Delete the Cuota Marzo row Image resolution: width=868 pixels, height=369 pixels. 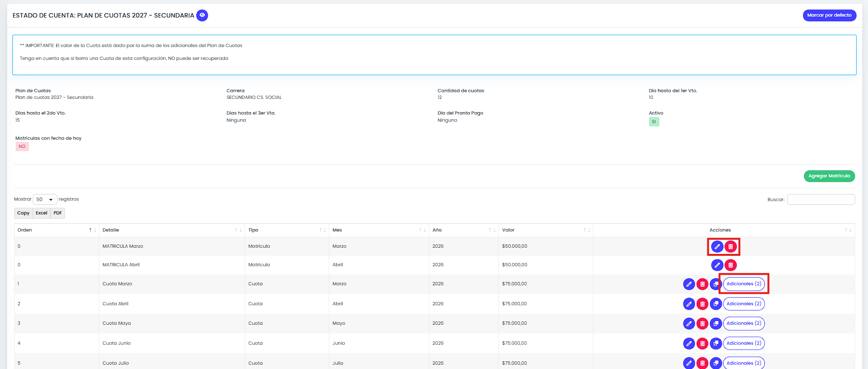coord(702,284)
